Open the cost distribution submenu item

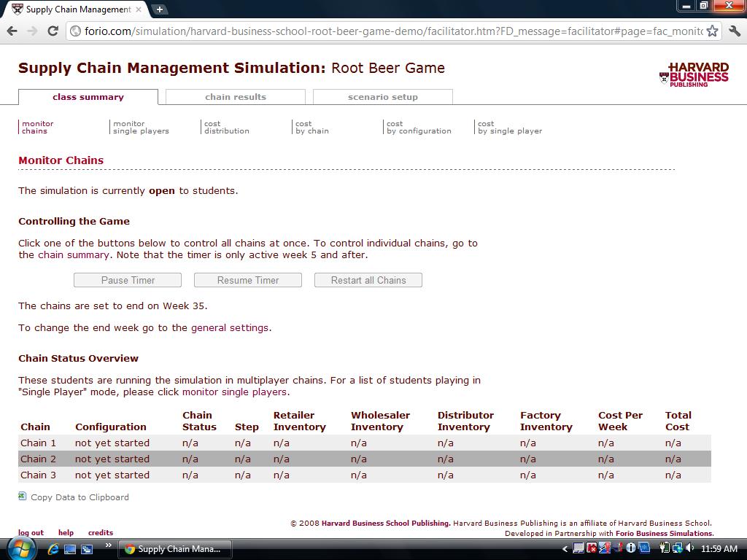[227, 127]
